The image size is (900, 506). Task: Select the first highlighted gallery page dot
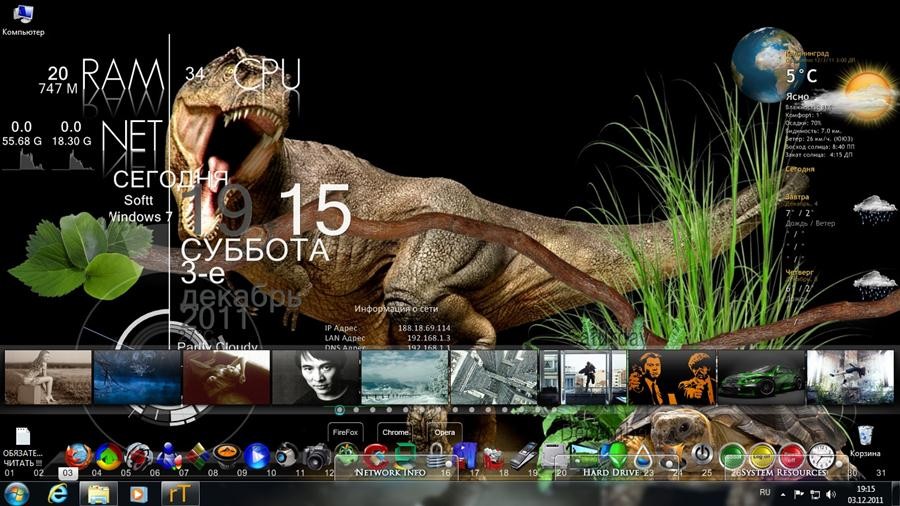(340, 410)
